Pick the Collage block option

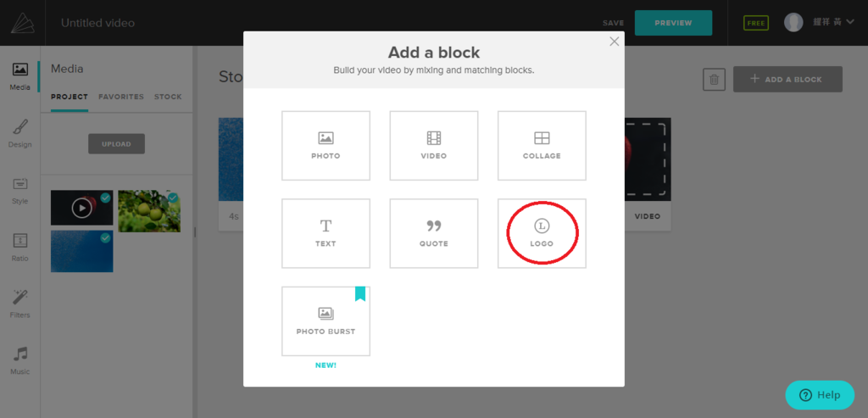coord(542,145)
